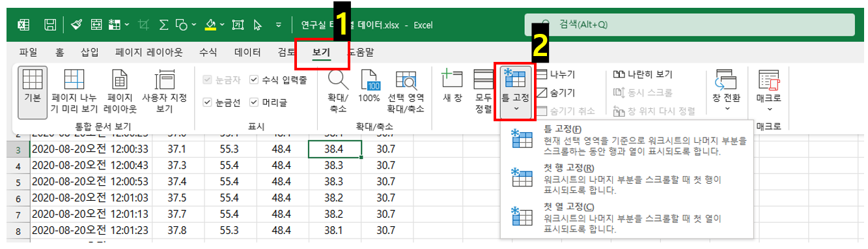Click cell 2020-08-20오전 12:01:03

[x=91, y=198]
